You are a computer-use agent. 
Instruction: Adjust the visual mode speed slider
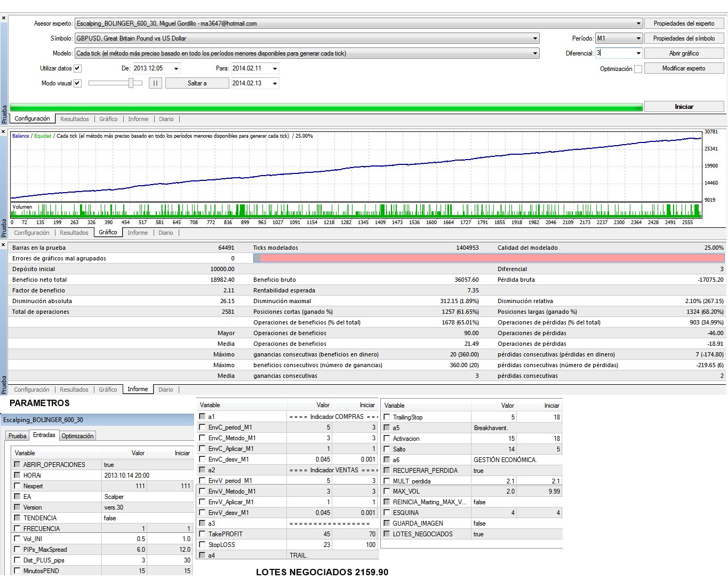click(x=131, y=83)
